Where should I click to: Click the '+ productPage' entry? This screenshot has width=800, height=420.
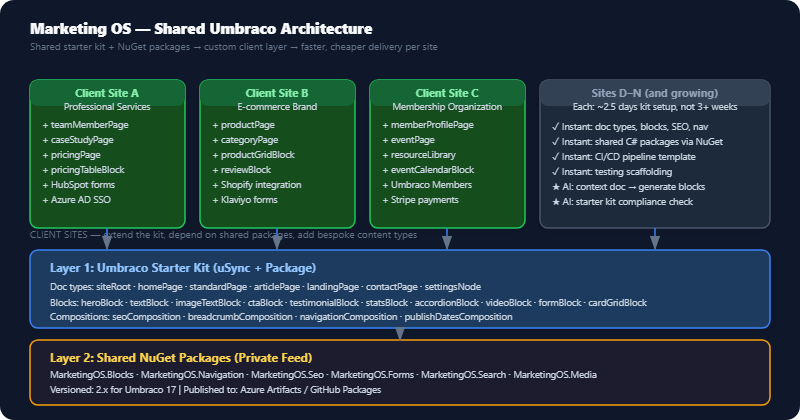coord(244,125)
